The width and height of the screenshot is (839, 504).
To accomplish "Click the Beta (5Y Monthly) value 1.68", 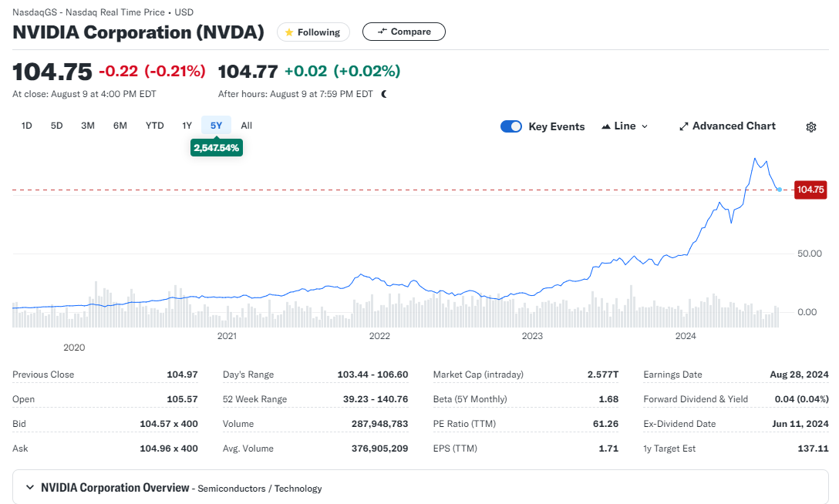I will pyautogui.click(x=609, y=399).
